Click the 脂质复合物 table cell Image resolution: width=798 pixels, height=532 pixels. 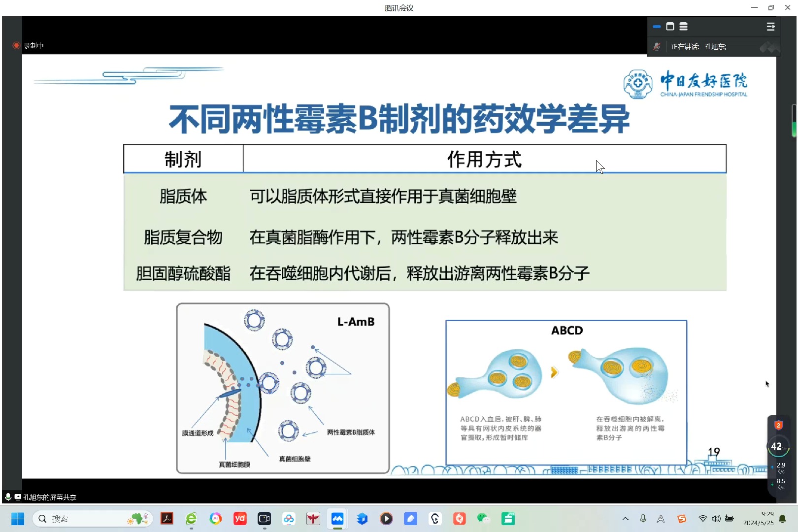tap(183, 237)
